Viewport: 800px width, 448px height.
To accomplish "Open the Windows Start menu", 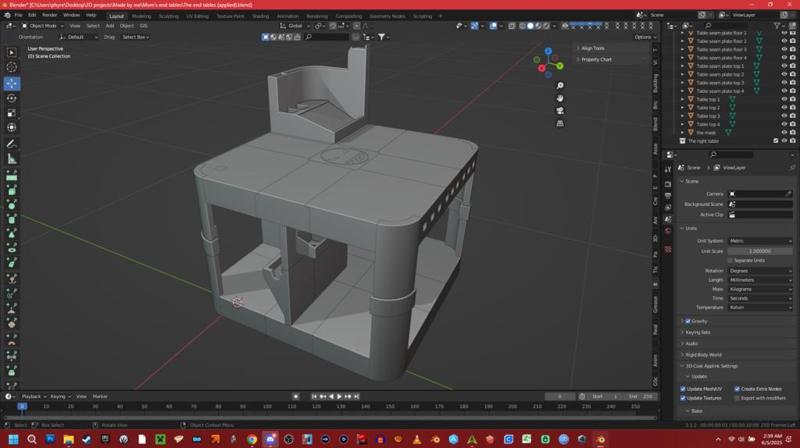I will [x=13, y=439].
